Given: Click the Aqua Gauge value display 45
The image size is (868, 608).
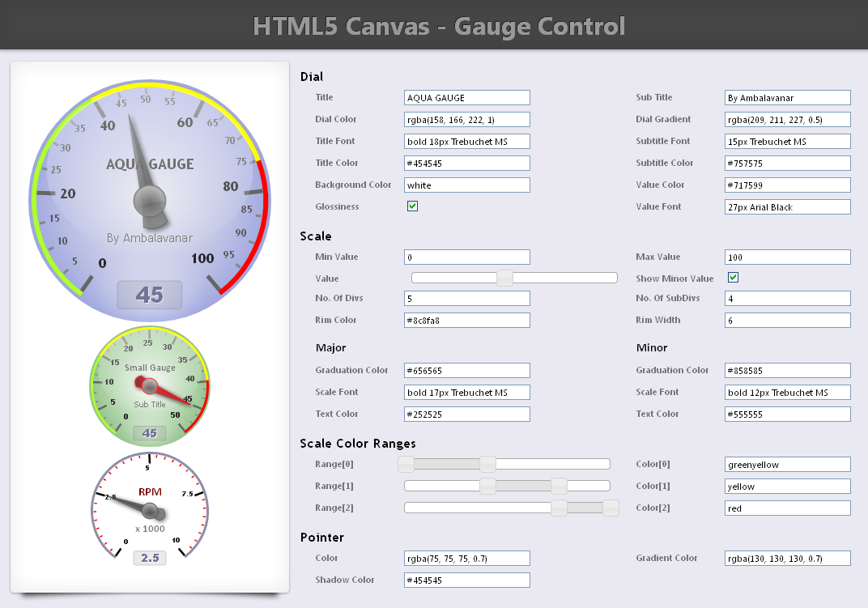Looking at the screenshot, I should pos(150,295).
